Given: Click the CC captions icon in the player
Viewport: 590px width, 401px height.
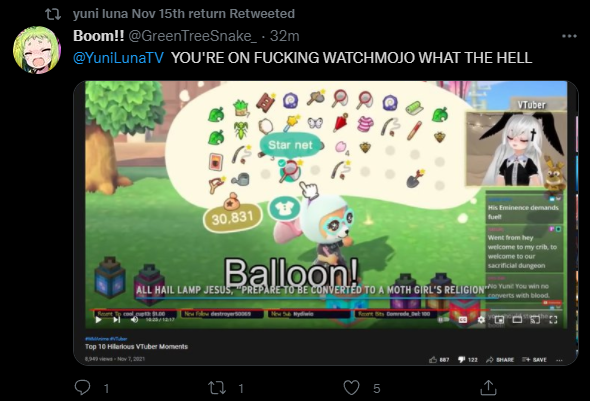Looking at the screenshot, I should (463, 320).
